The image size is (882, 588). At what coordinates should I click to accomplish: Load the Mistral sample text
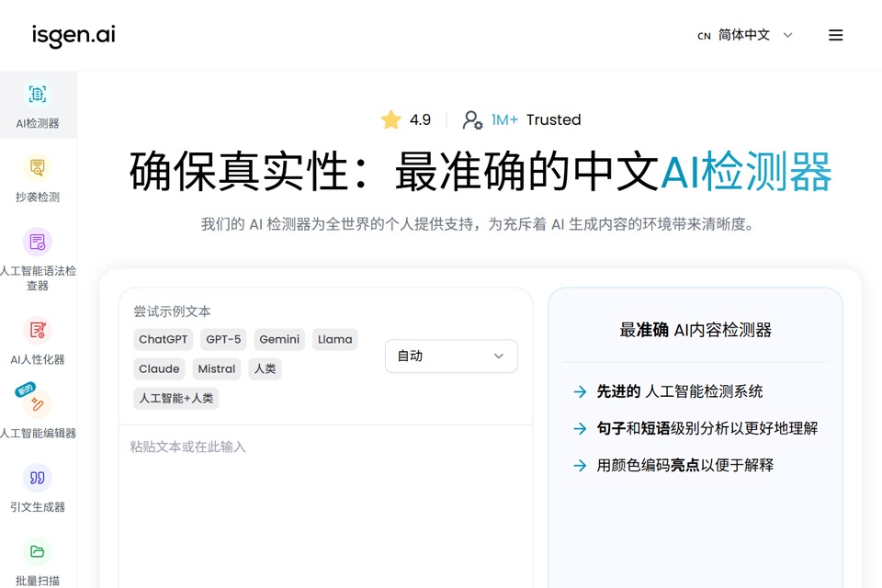click(x=217, y=368)
